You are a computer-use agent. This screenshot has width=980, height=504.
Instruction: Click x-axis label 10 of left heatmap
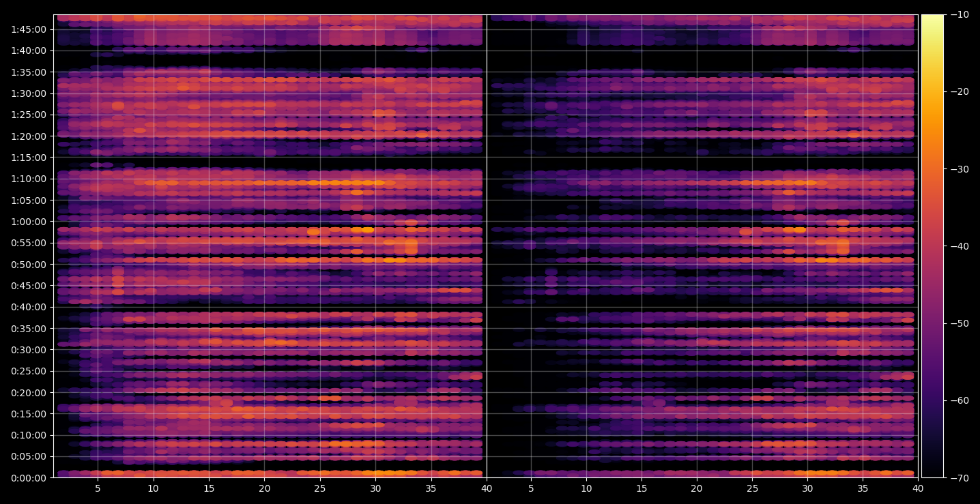point(153,488)
